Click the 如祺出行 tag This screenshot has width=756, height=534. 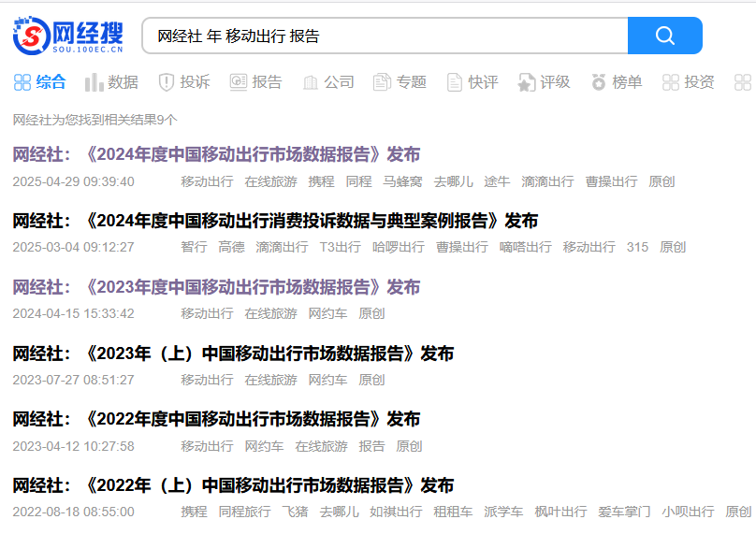click(396, 512)
